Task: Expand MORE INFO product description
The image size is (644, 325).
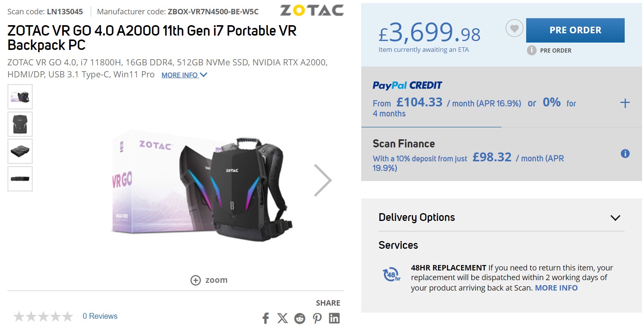Action: (x=184, y=75)
